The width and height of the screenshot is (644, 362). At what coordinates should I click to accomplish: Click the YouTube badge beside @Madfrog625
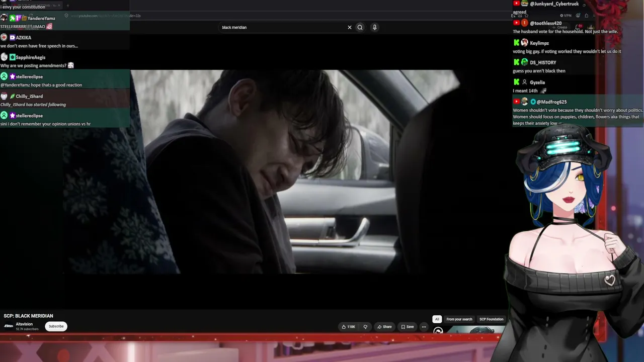tap(516, 102)
